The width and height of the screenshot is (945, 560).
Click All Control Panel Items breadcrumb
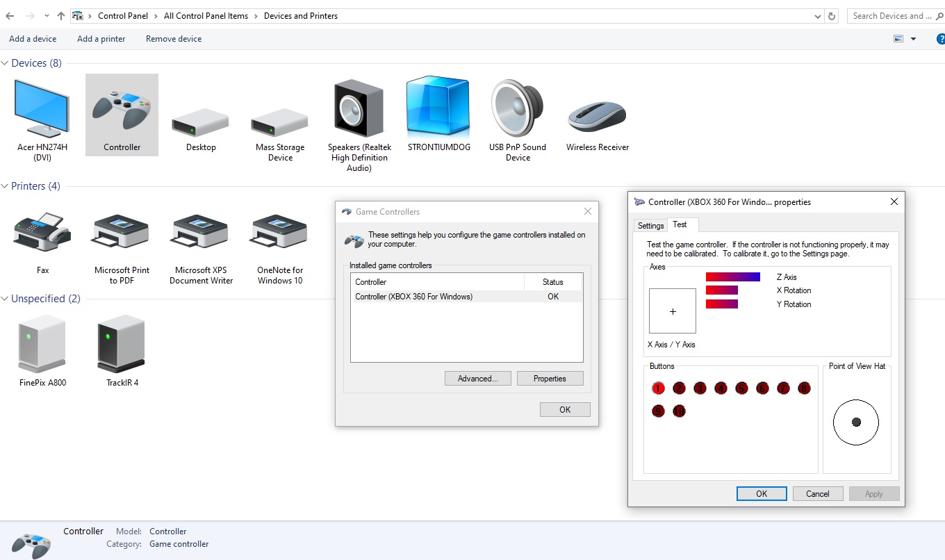coord(206,16)
